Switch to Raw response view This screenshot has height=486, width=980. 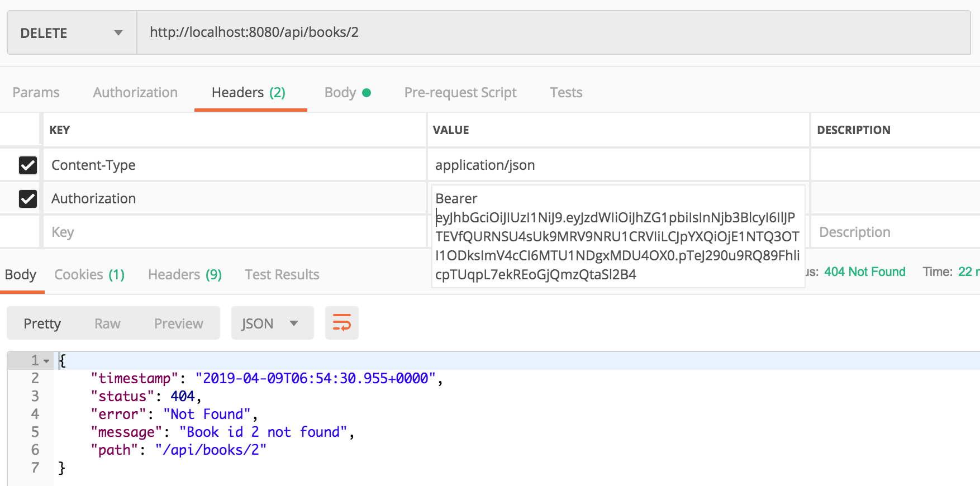107,323
